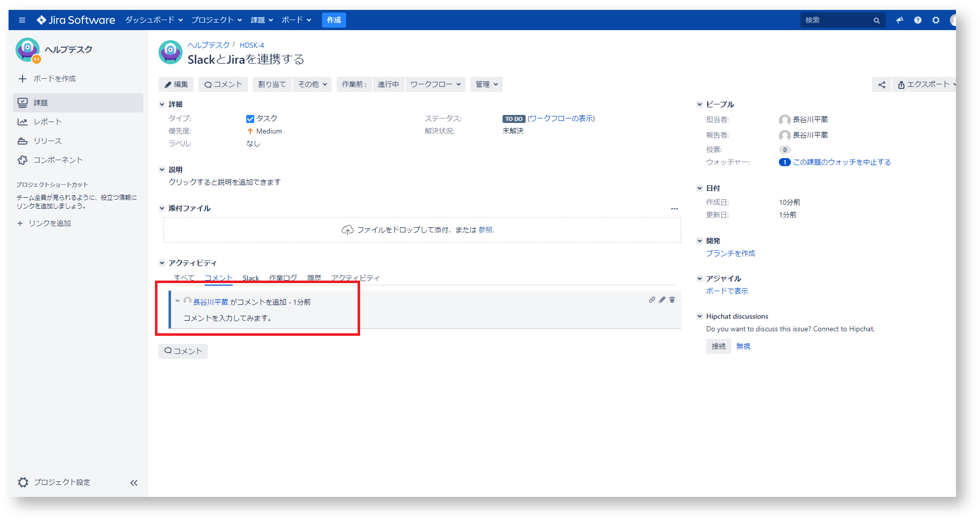
Task: Click the description placeholder to add text
Action: (225, 182)
